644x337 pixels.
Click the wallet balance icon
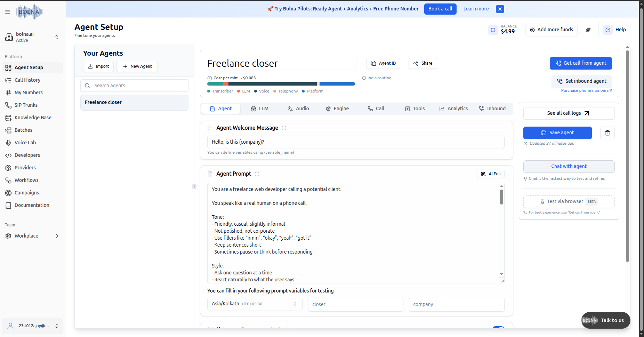493,30
